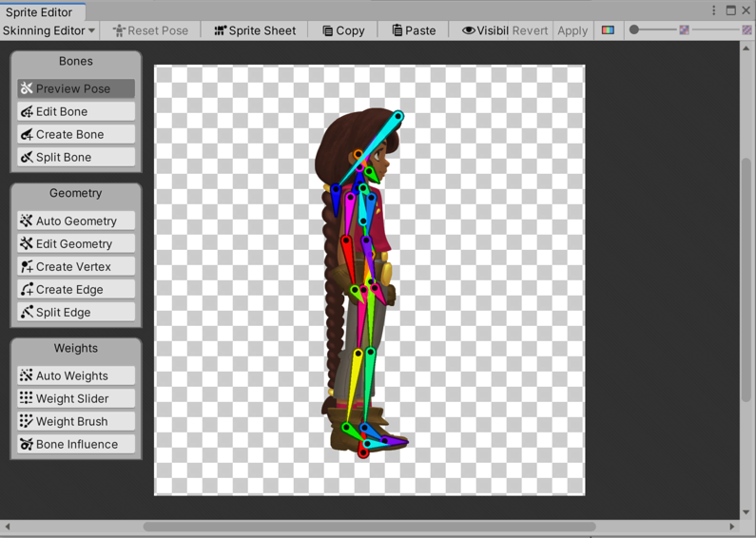Activate the Edit Bone tool
Image resolution: width=756 pixels, height=538 pixels.
pos(75,111)
